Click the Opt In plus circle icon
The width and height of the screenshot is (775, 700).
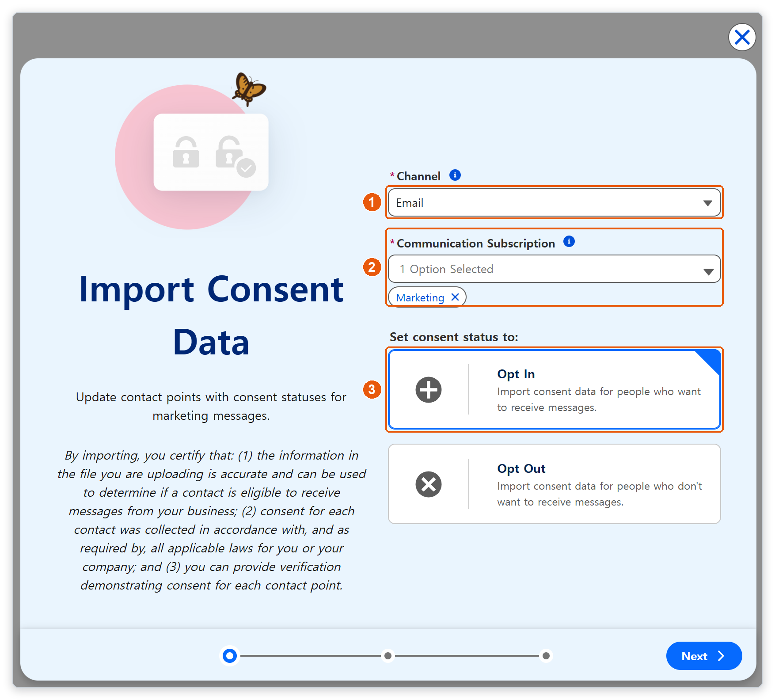pyautogui.click(x=429, y=390)
